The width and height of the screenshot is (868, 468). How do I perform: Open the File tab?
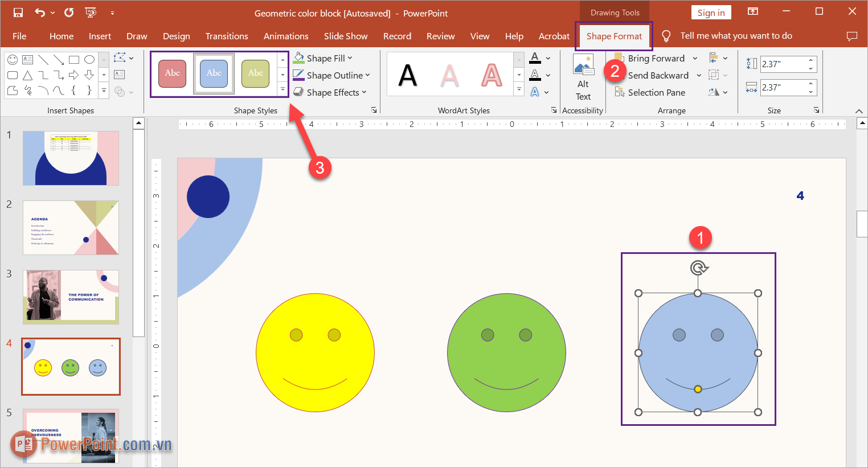(x=19, y=36)
